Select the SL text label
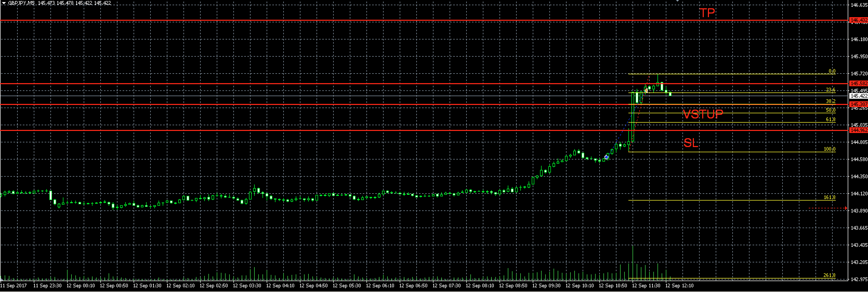The height and width of the screenshot is (292, 868). click(x=691, y=143)
